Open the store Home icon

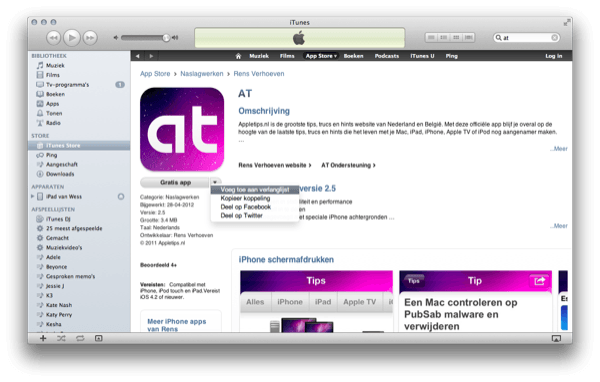(x=238, y=56)
